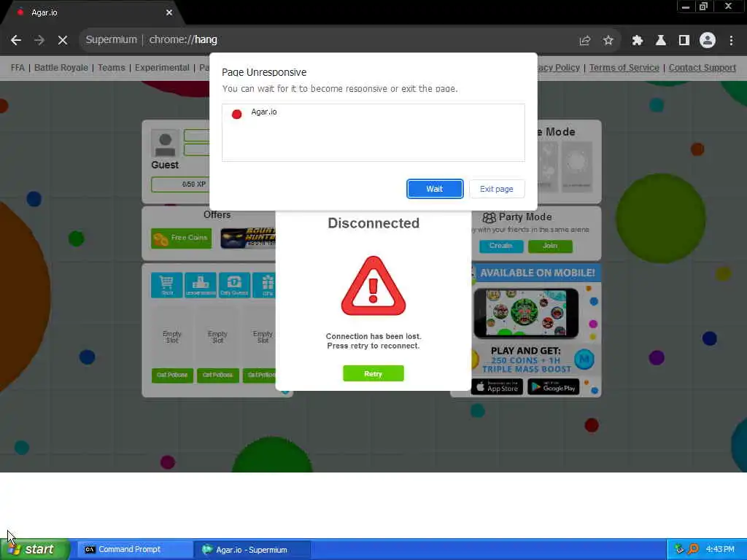Click the green Retry button
The height and width of the screenshot is (560, 747).
[373, 374]
